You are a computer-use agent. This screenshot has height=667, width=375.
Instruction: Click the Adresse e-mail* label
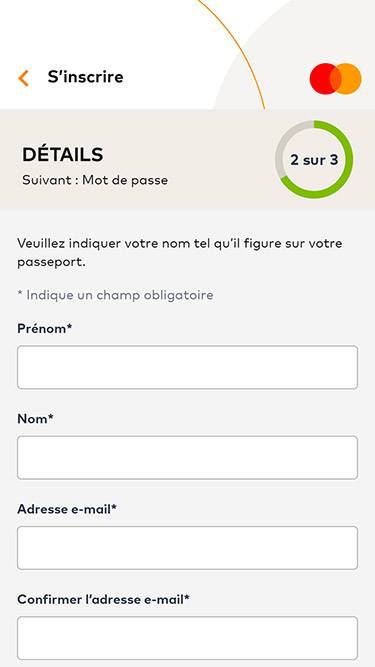[67, 509]
